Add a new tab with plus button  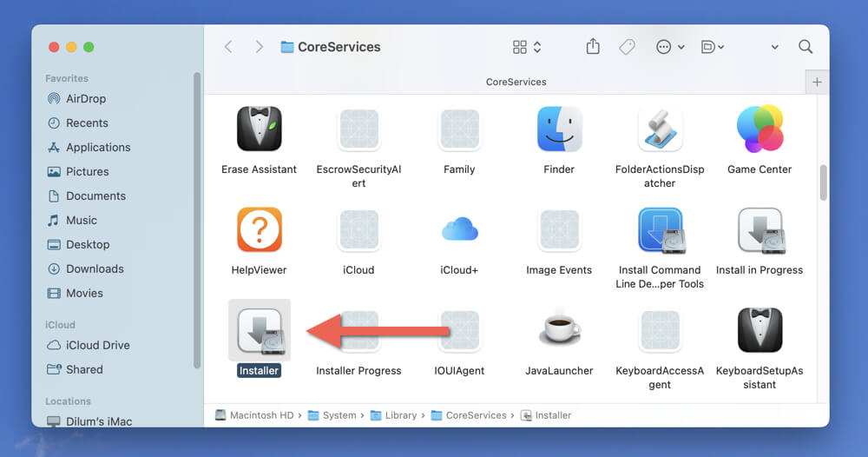click(817, 83)
